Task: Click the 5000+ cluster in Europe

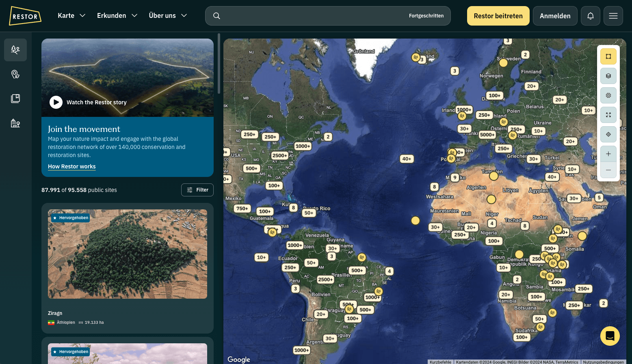Action: [x=487, y=135]
